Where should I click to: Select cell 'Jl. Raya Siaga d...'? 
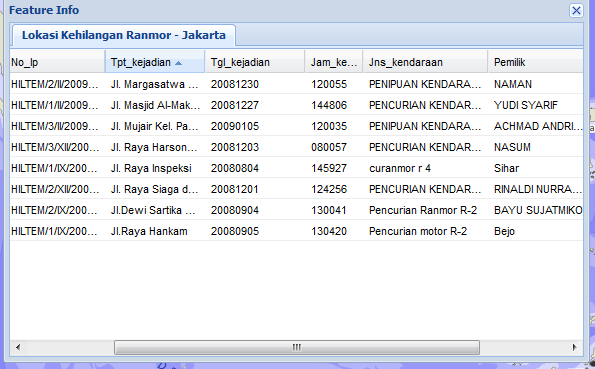[x=155, y=189]
